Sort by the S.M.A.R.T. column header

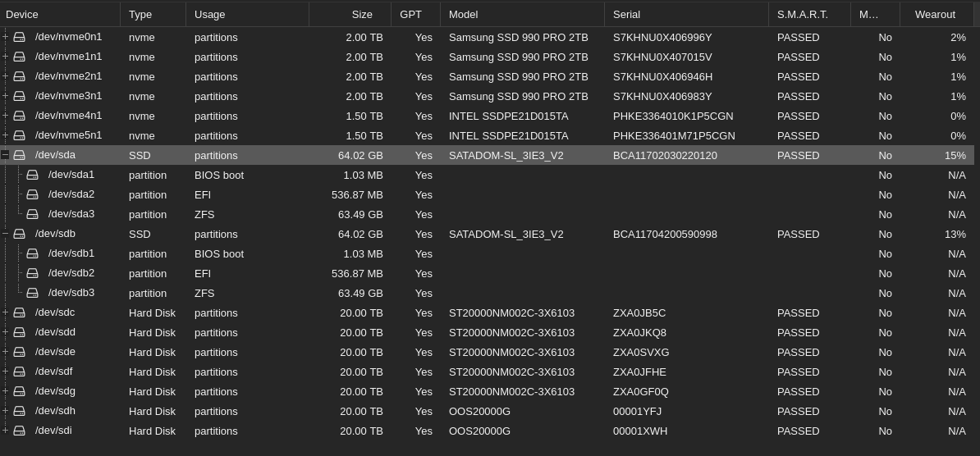(809, 15)
